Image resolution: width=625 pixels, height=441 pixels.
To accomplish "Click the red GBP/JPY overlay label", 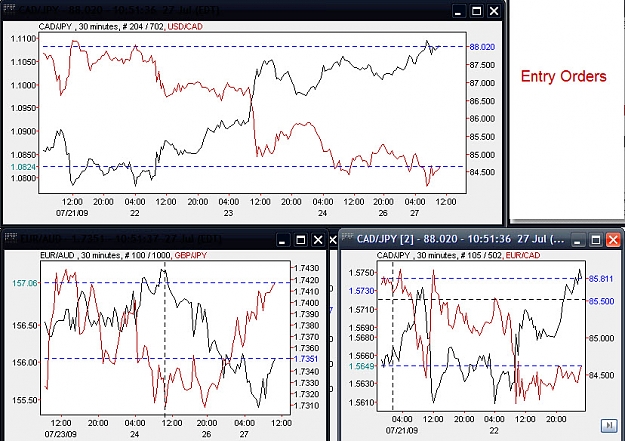I will pyautogui.click(x=191, y=255).
